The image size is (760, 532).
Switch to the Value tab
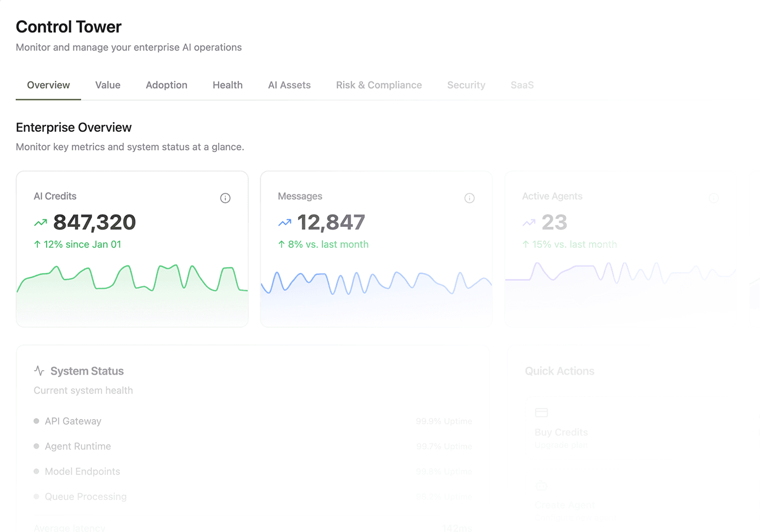108,85
